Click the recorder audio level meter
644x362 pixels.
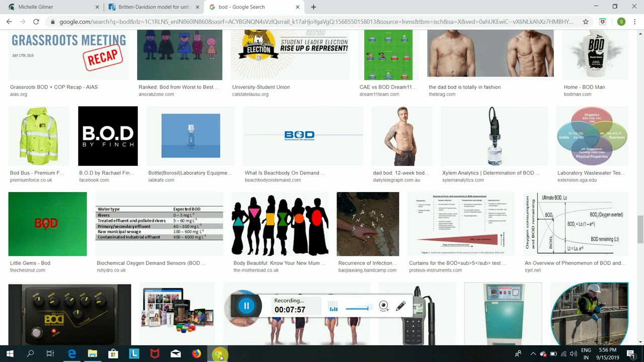pos(334,306)
